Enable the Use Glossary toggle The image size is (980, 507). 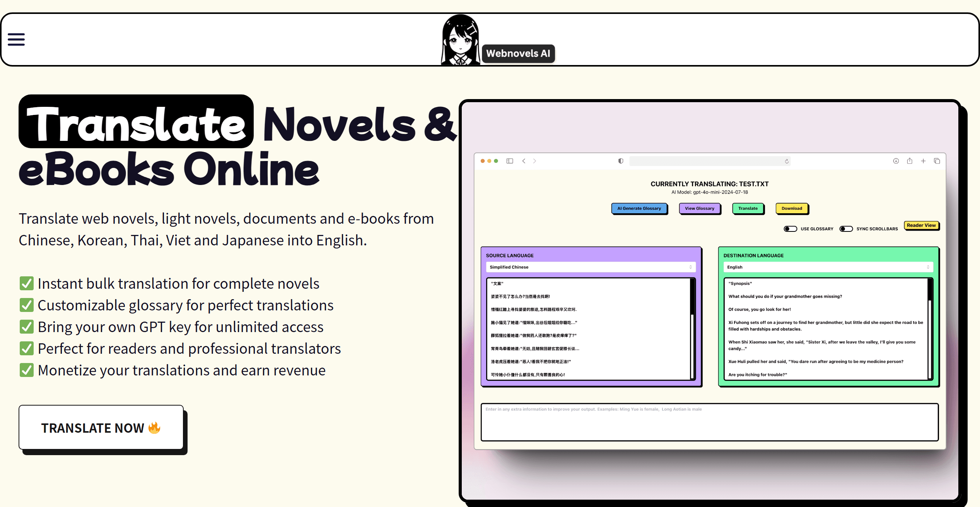click(x=790, y=229)
